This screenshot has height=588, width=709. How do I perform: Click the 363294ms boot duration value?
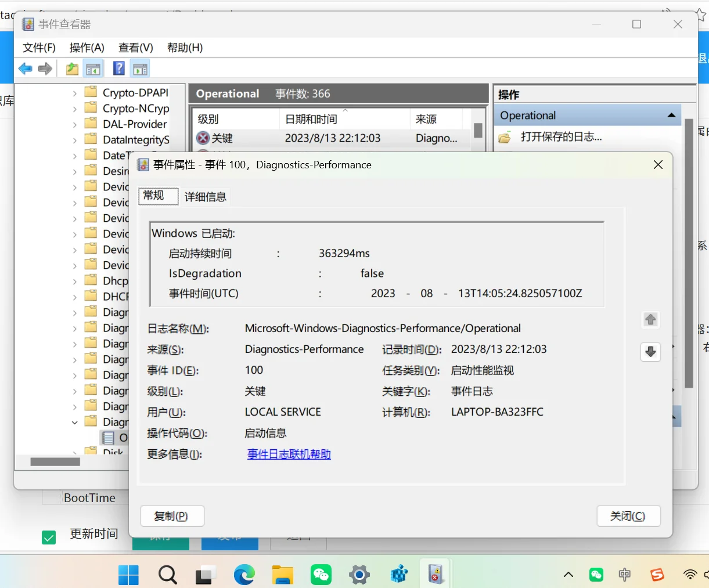344,254
